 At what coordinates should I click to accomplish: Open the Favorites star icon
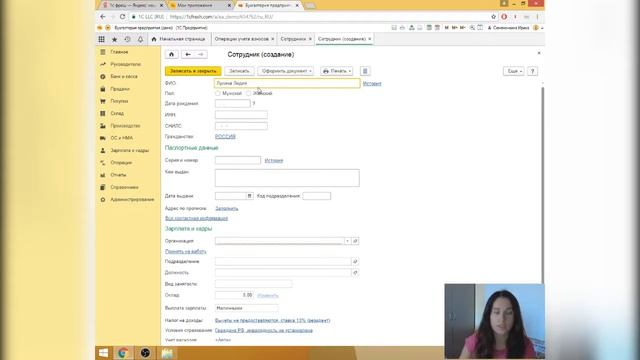(x=115, y=39)
